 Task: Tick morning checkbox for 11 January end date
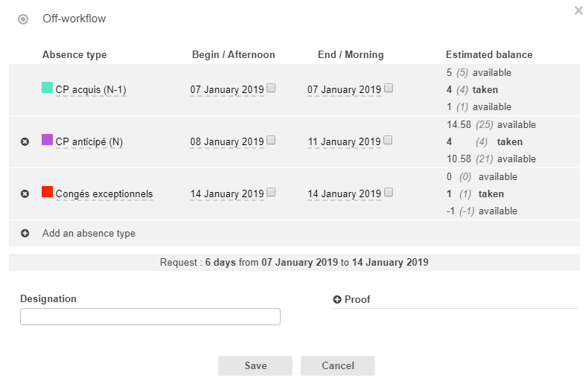pos(389,140)
